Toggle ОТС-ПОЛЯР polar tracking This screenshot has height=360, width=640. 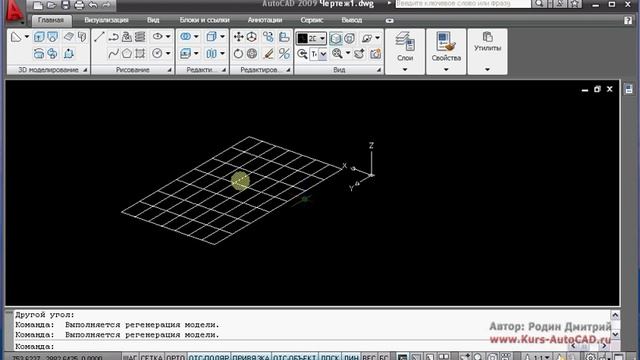point(208,357)
